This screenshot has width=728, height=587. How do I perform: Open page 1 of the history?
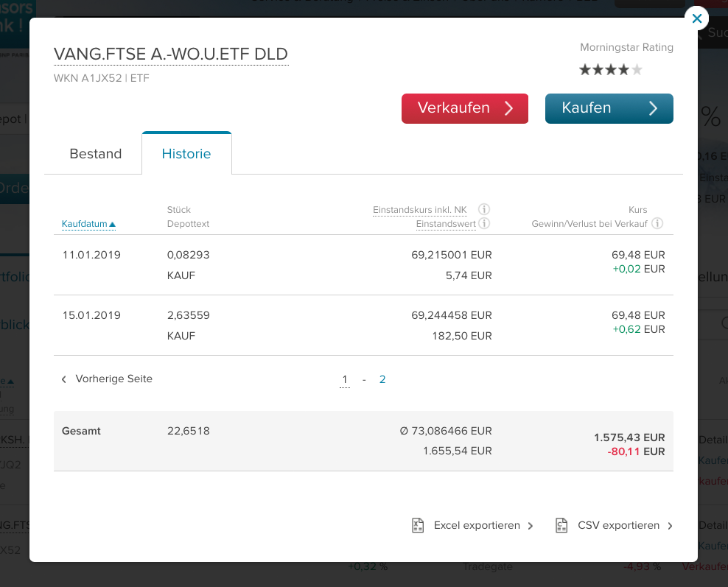click(x=345, y=379)
